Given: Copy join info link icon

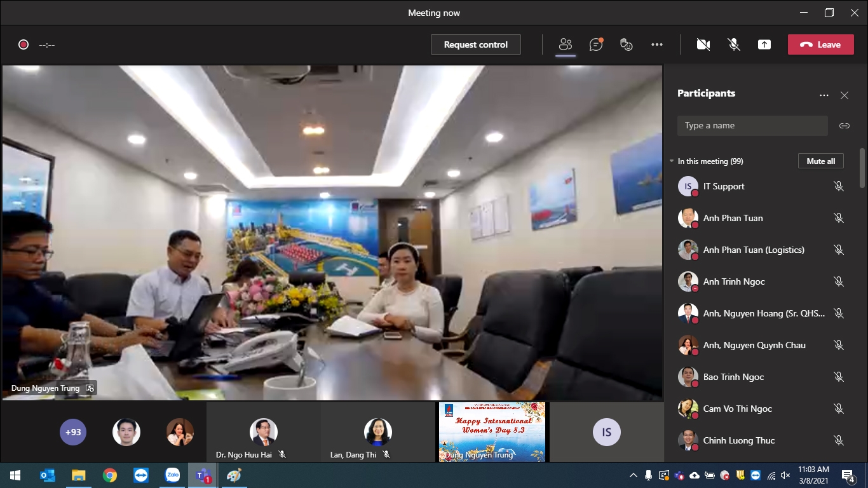Looking at the screenshot, I should click(x=844, y=126).
